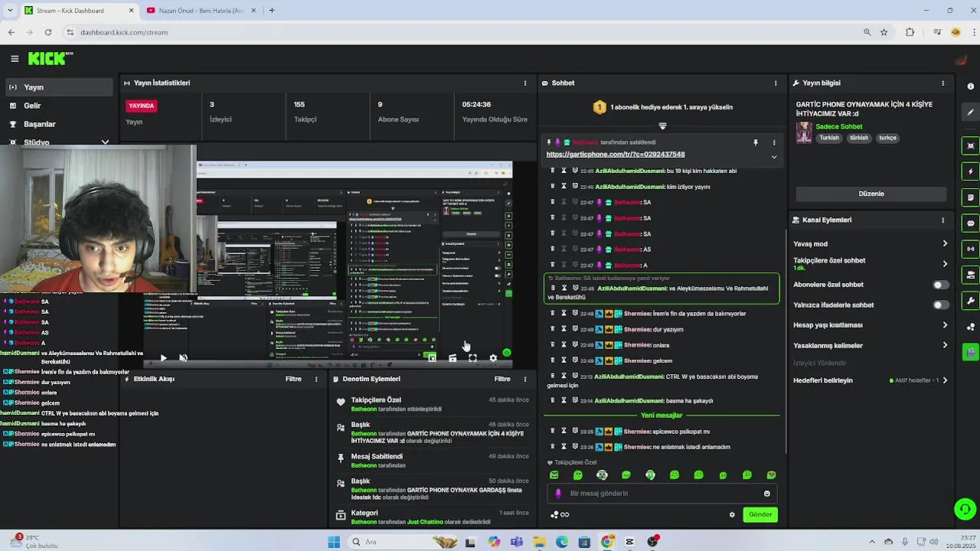980x551 pixels.
Task: Ban user on 'basma ha şakaydı' message
Action: tap(574, 400)
